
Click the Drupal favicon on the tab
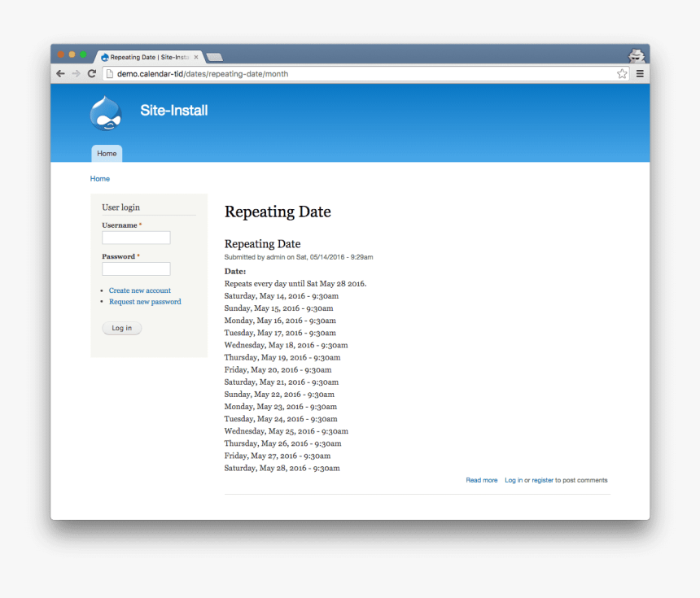tap(105, 57)
